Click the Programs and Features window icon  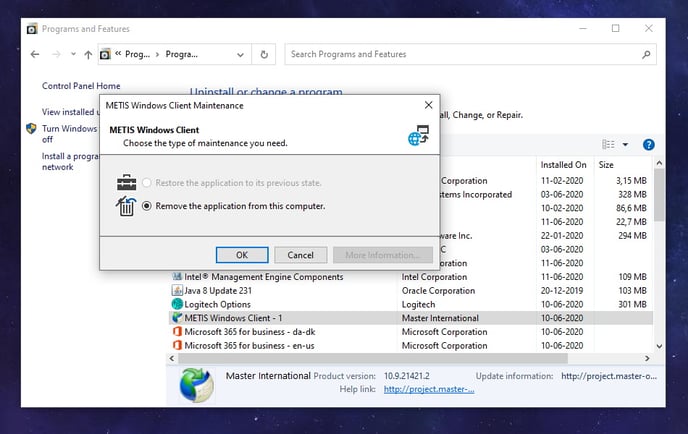[32, 29]
